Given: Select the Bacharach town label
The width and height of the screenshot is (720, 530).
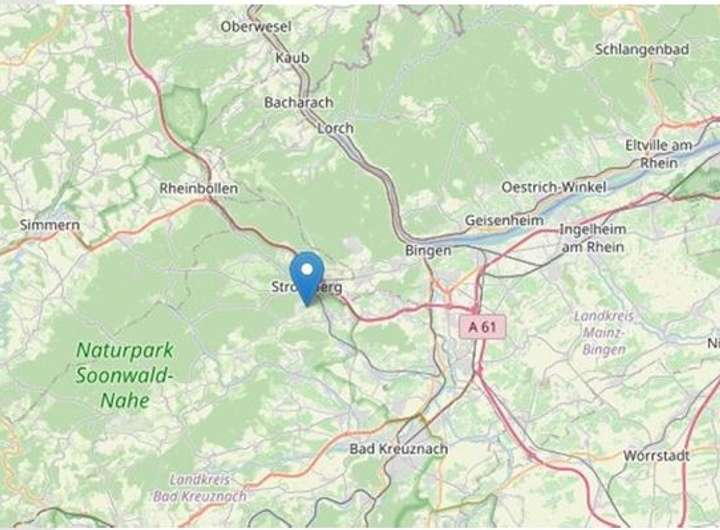Looking at the screenshot, I should (x=298, y=102).
